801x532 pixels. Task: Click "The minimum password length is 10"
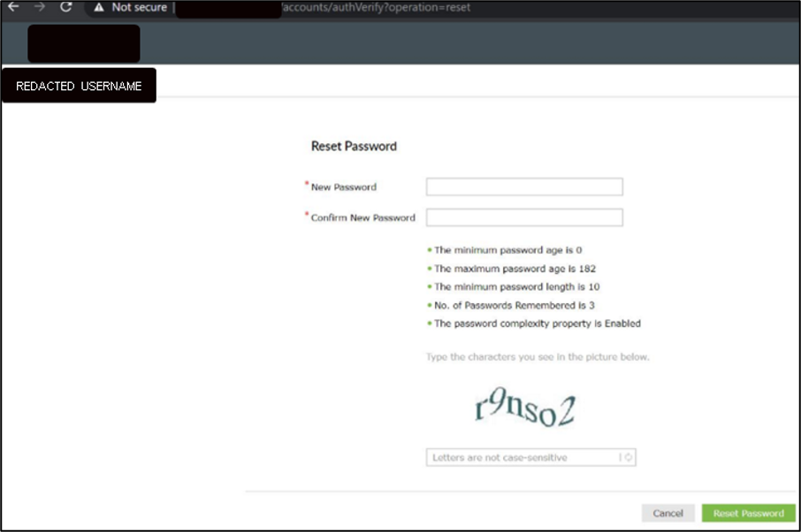point(517,287)
